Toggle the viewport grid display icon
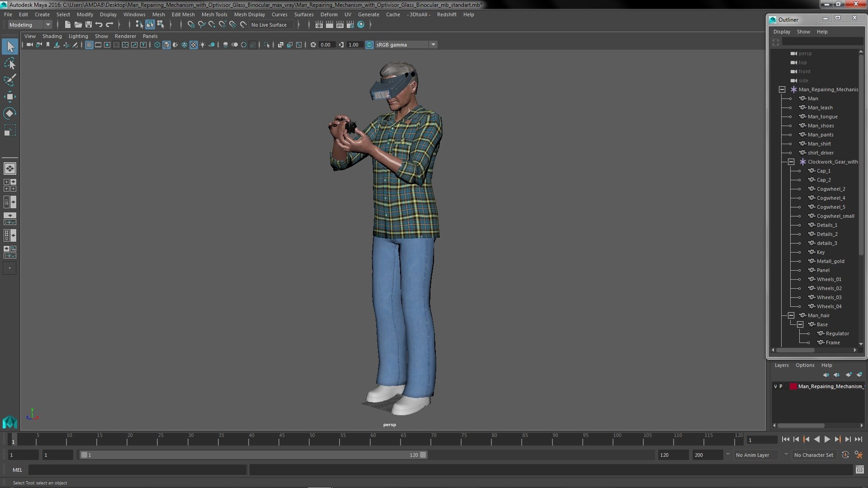Screen dimensions: 868x488 coord(89,45)
